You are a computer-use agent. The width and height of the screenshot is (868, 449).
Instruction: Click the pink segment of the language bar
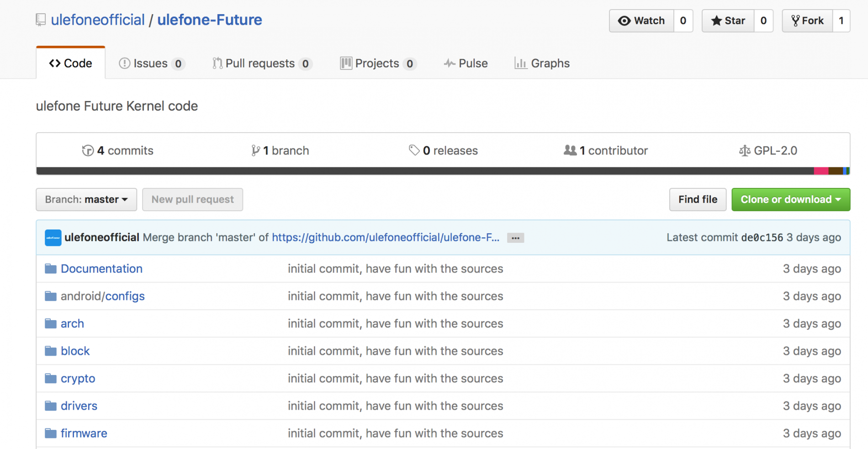821,171
